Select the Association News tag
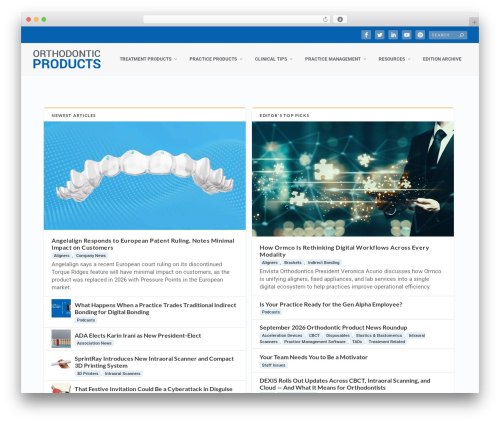500x423 pixels. tap(94, 343)
